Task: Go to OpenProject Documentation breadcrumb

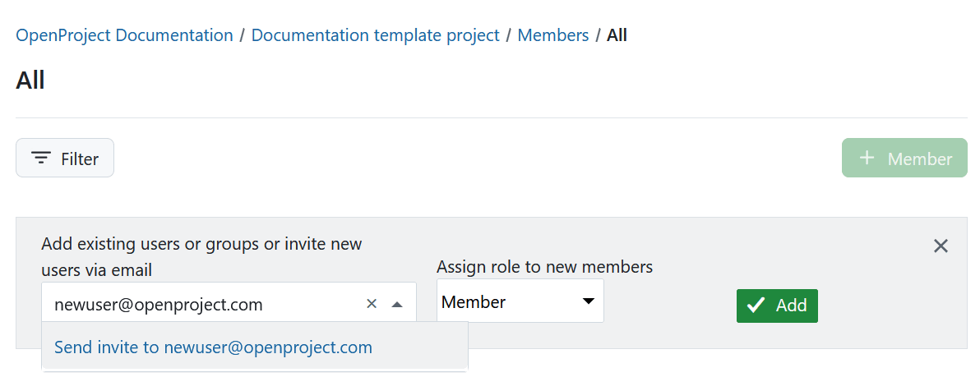Action: coord(124,35)
